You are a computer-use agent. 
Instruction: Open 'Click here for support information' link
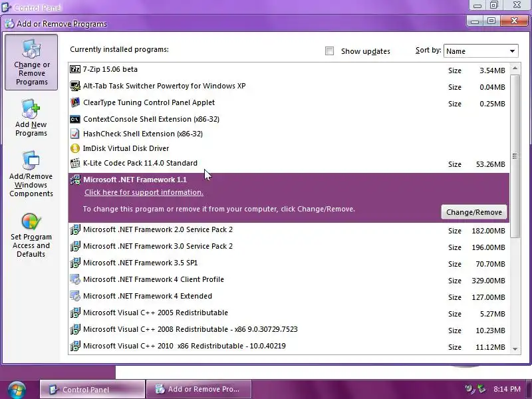click(144, 192)
